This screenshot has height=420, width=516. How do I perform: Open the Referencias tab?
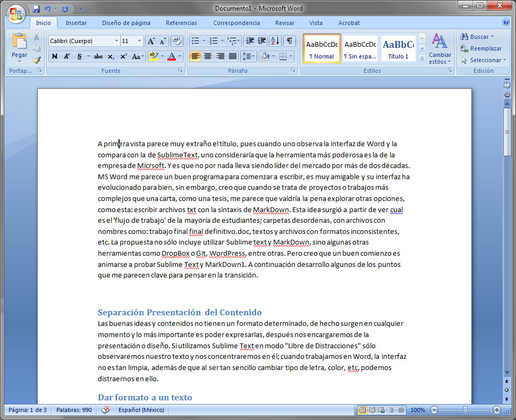click(x=181, y=23)
